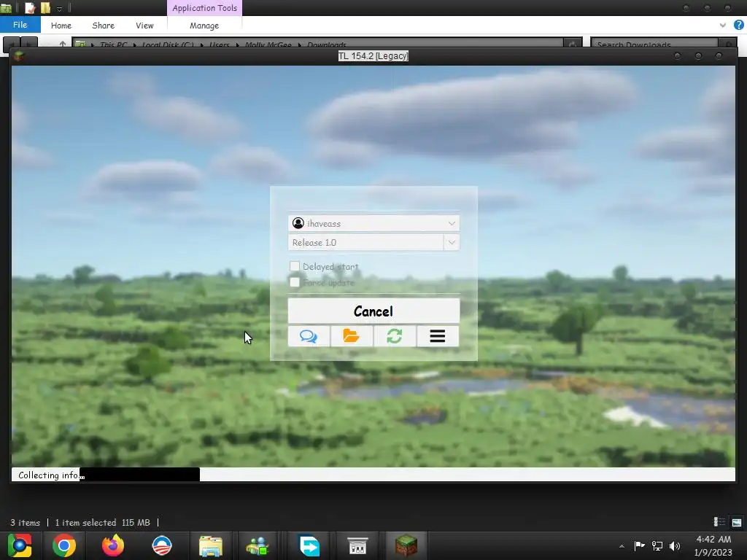Click the blue arrow app icon on taskbar

coord(309,545)
